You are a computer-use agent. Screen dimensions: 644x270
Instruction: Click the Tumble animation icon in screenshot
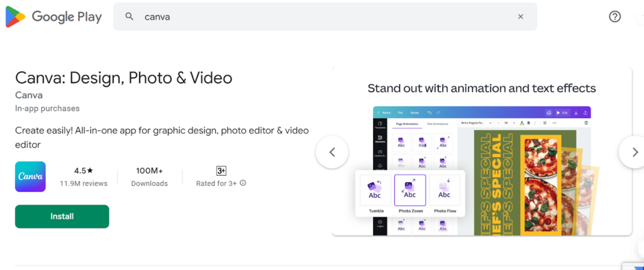tap(375, 190)
